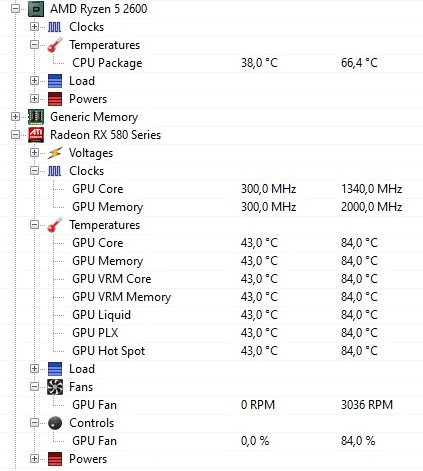Select the GPU VRM Memory row
This screenshot has height=471, width=423.
point(211,297)
